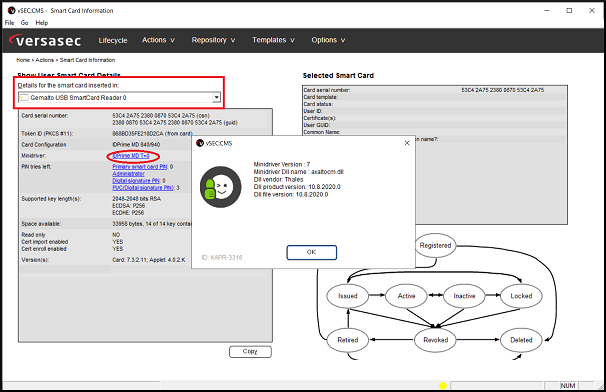Click the vSEC:CMS app icon in title bar

(12, 10)
